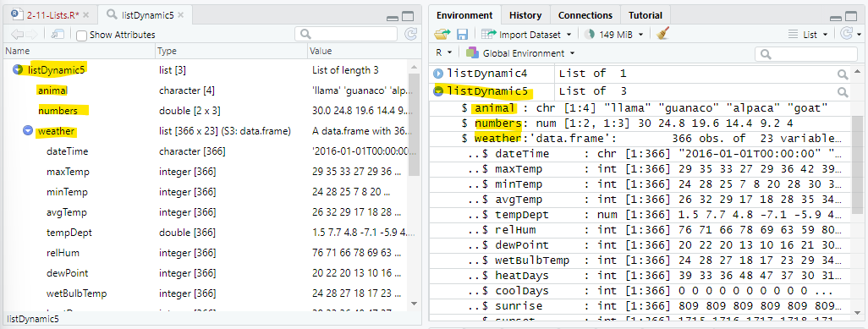Click the magnifier beside listDynamic4
Image resolution: width=868 pixels, height=329 pixels.
coord(843,74)
